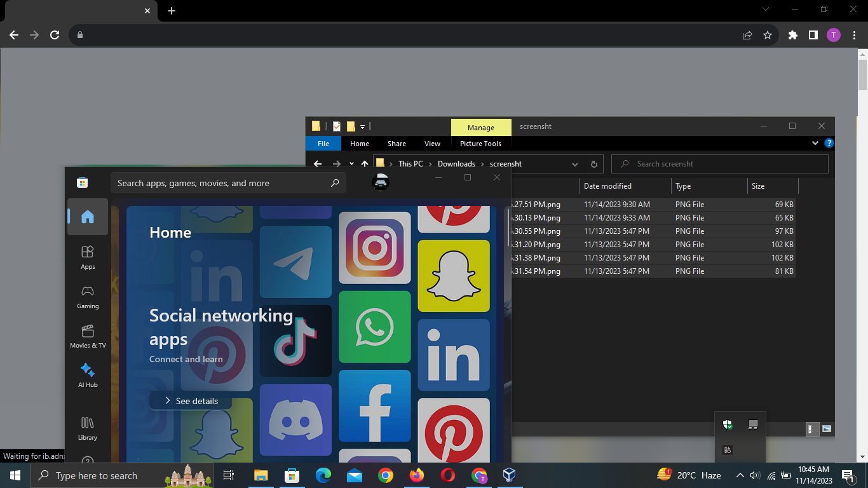The width and height of the screenshot is (868, 488).
Task: Open AI Hub in Microsoft Store sidebar
Action: point(88,376)
